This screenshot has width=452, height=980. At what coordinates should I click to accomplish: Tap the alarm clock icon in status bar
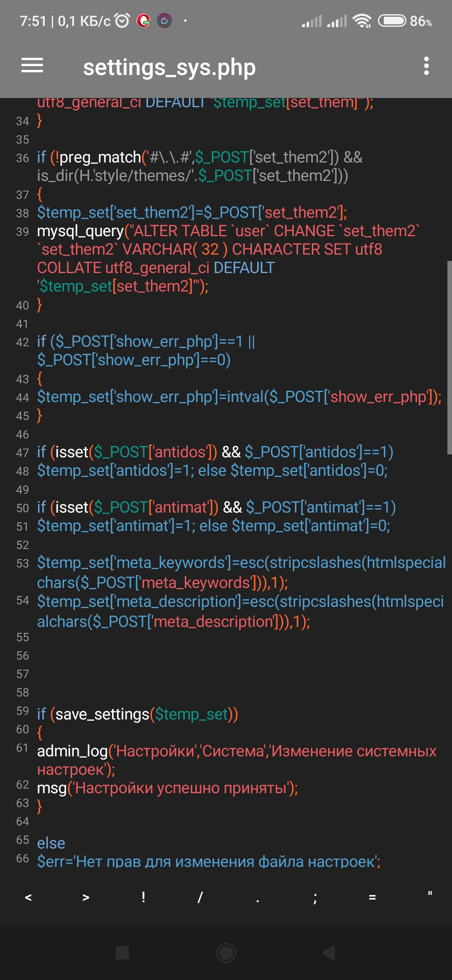[x=122, y=21]
